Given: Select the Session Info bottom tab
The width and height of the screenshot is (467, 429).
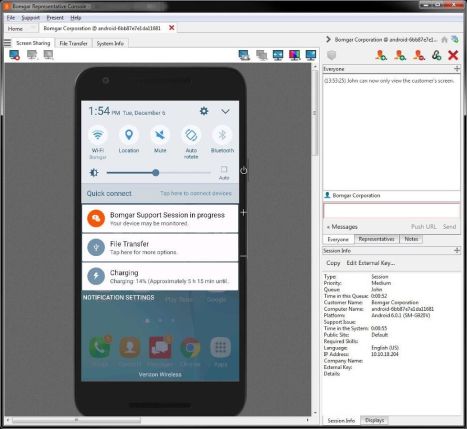Looking at the screenshot, I should point(341,421).
